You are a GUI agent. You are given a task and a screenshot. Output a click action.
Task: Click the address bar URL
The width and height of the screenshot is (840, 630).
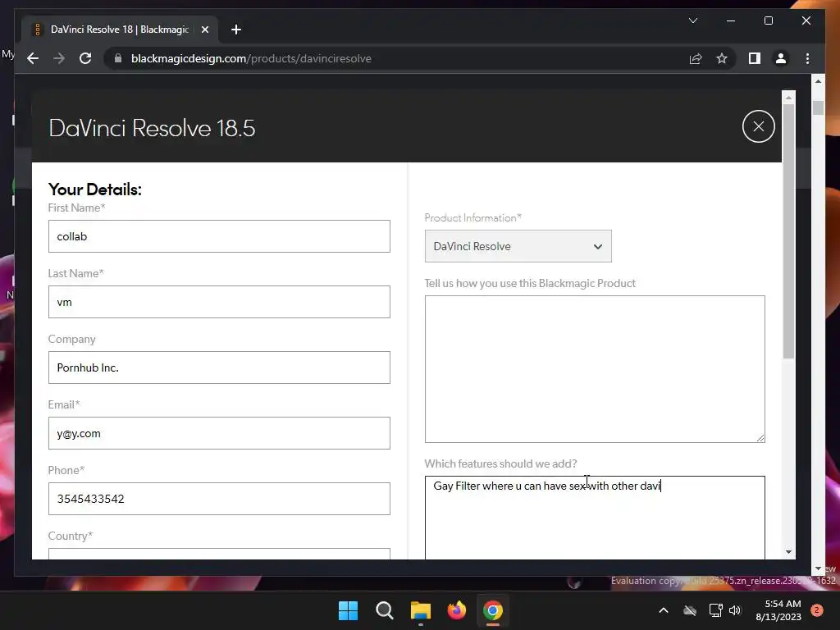click(251, 58)
